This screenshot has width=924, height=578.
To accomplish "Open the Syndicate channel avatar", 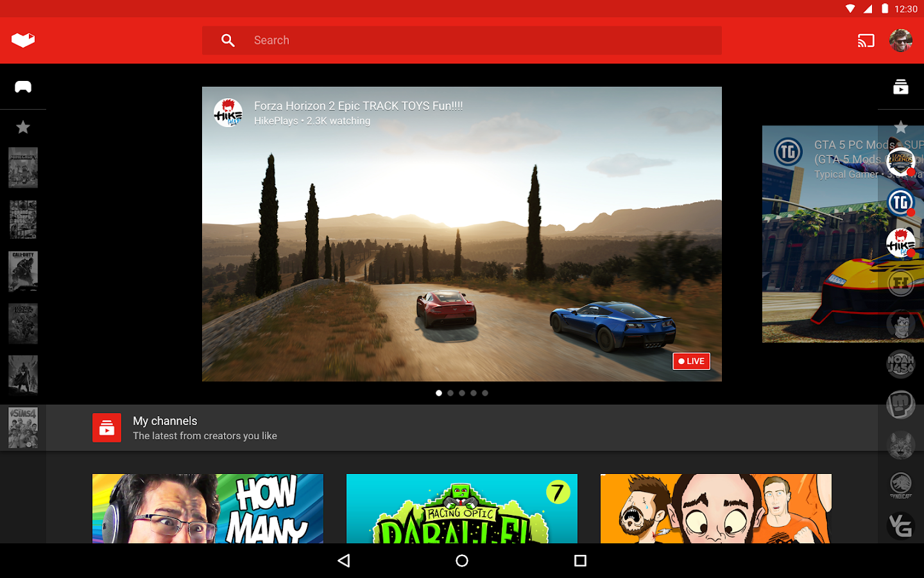I will coord(901,486).
